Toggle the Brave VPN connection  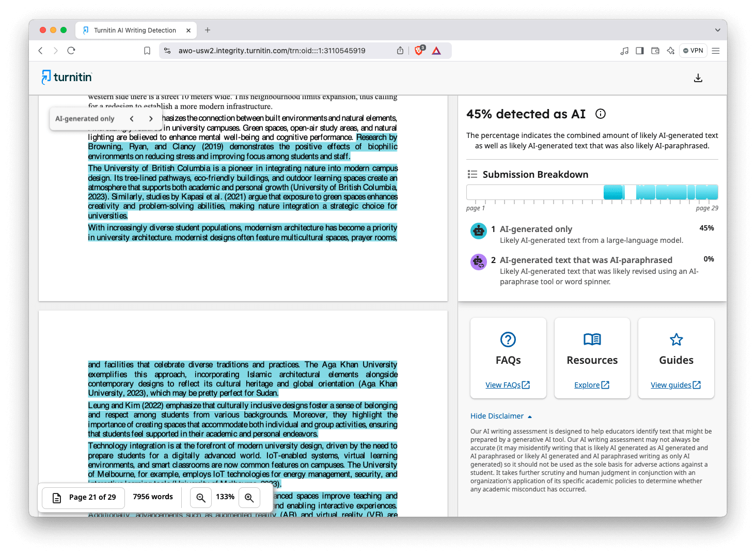tap(692, 50)
